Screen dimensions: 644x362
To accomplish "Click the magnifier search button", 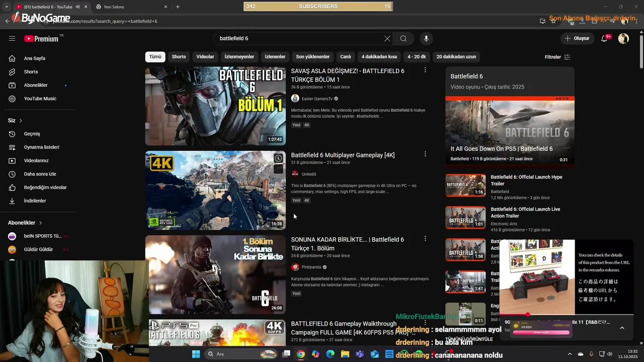I will click(404, 38).
